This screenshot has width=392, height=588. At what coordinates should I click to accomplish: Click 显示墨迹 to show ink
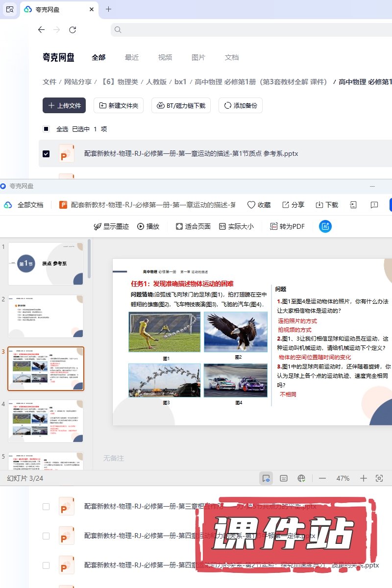click(111, 226)
